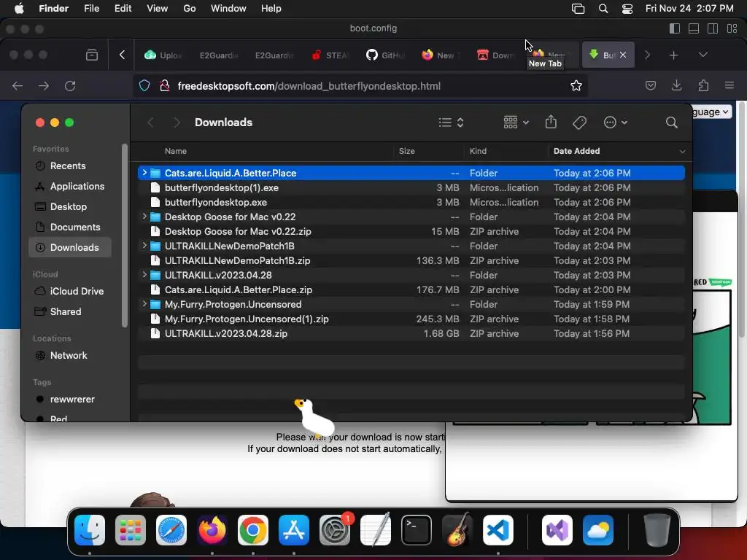Image resolution: width=747 pixels, height=560 pixels.
Task: Open the Help menu in menu bar
Action: [x=271, y=9]
